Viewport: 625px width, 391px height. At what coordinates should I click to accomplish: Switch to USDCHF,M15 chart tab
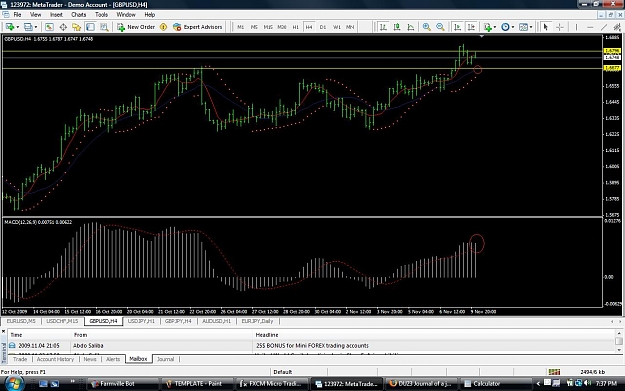[62, 321]
